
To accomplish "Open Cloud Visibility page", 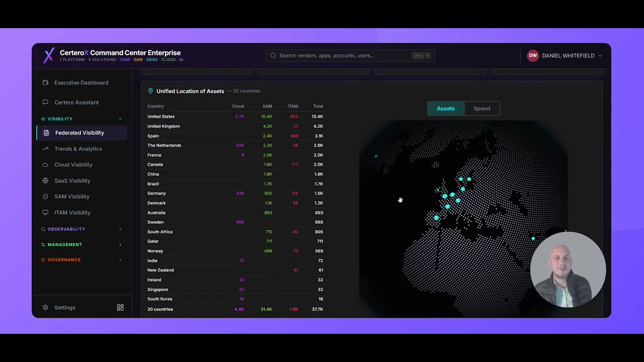I will (82, 164).
